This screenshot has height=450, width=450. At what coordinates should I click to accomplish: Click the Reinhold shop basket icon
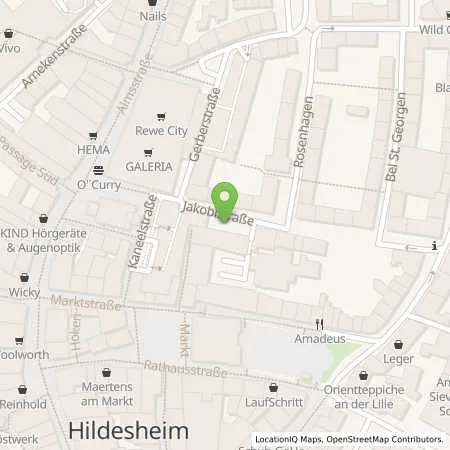pyautogui.click(x=22, y=389)
